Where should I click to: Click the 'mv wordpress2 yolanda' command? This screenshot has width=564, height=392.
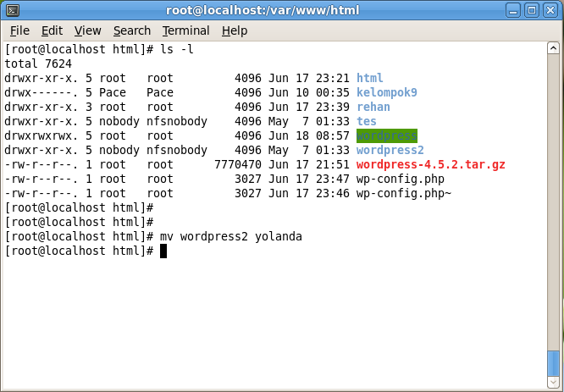coord(231,236)
